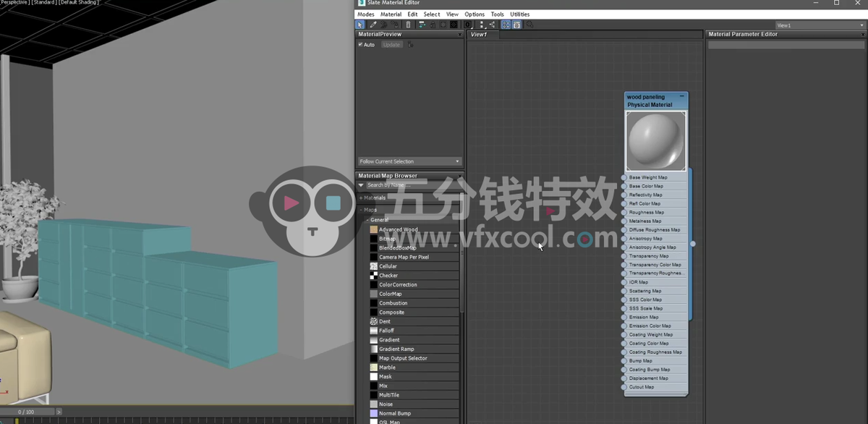Toggle the Parameter Editor panel icon
868x424 pixels.
point(517,25)
